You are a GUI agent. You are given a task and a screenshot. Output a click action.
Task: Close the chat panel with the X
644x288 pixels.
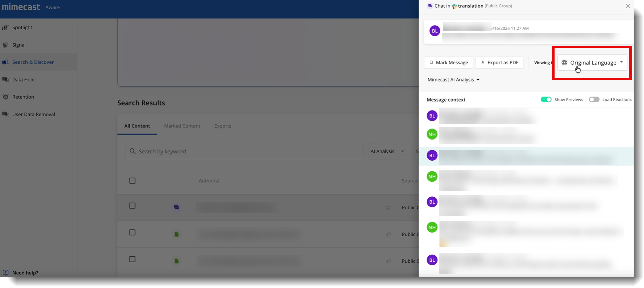pyautogui.click(x=628, y=6)
